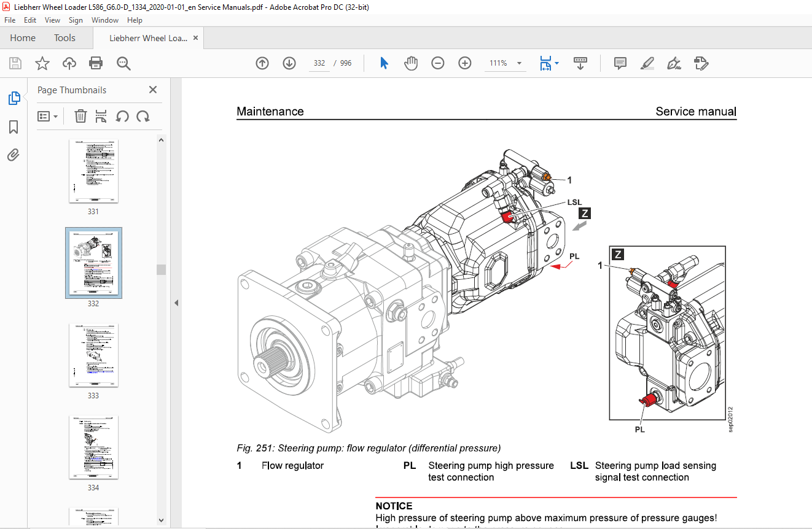Go to next page with down arrow
This screenshot has width=812, height=529.
(x=289, y=63)
